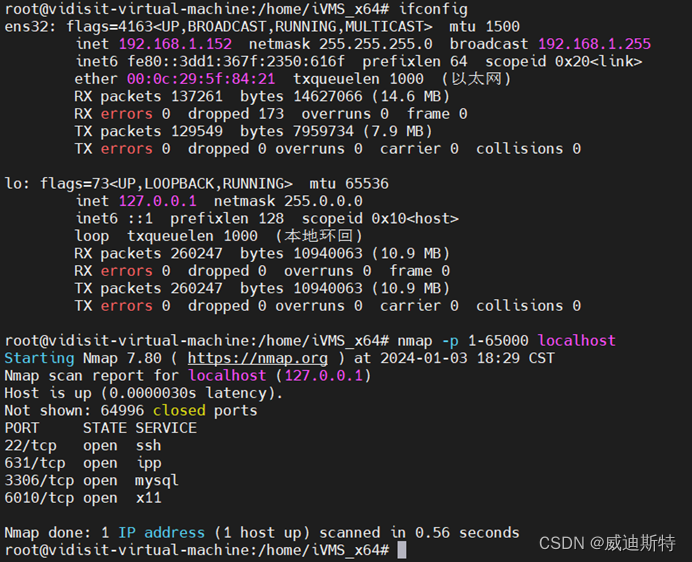
Task: Click the ens32 mtu value 1500
Action: click(x=503, y=26)
